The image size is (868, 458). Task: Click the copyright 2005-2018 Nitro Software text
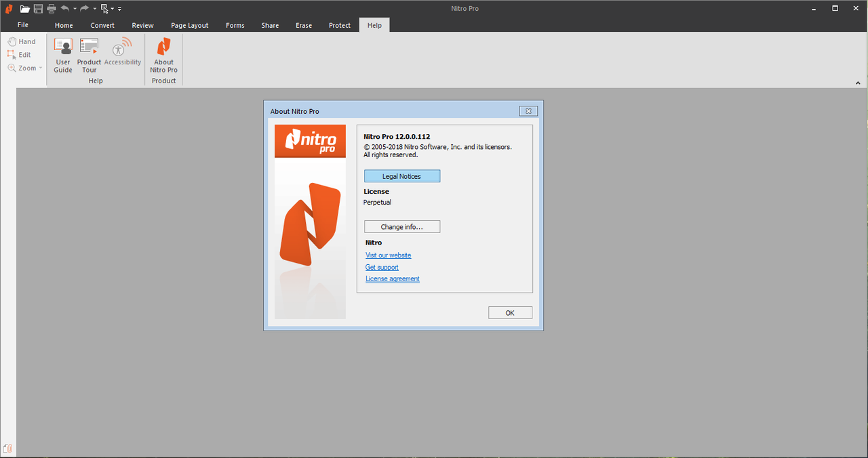click(x=437, y=147)
